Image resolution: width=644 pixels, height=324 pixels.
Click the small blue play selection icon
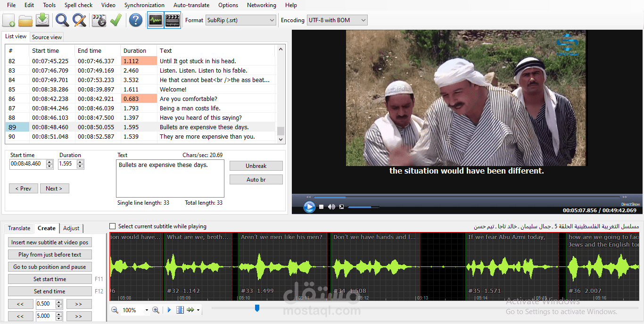(x=169, y=310)
